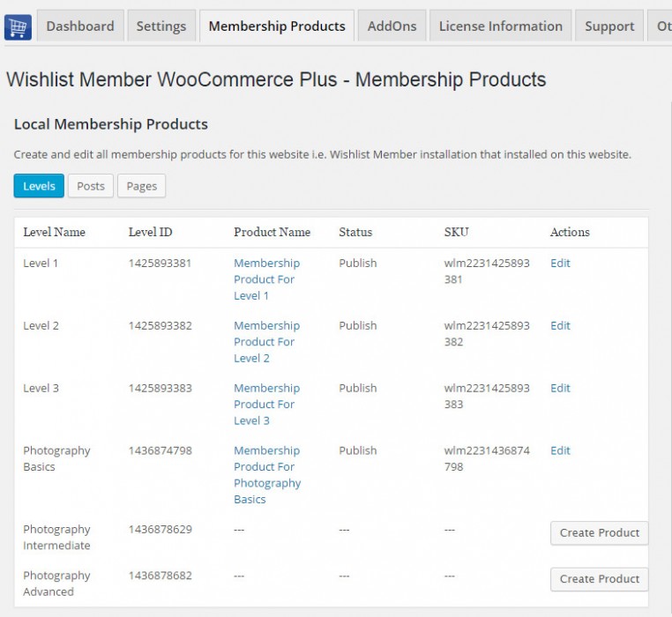Open Membership Product For Level 1 link

pyautogui.click(x=266, y=279)
